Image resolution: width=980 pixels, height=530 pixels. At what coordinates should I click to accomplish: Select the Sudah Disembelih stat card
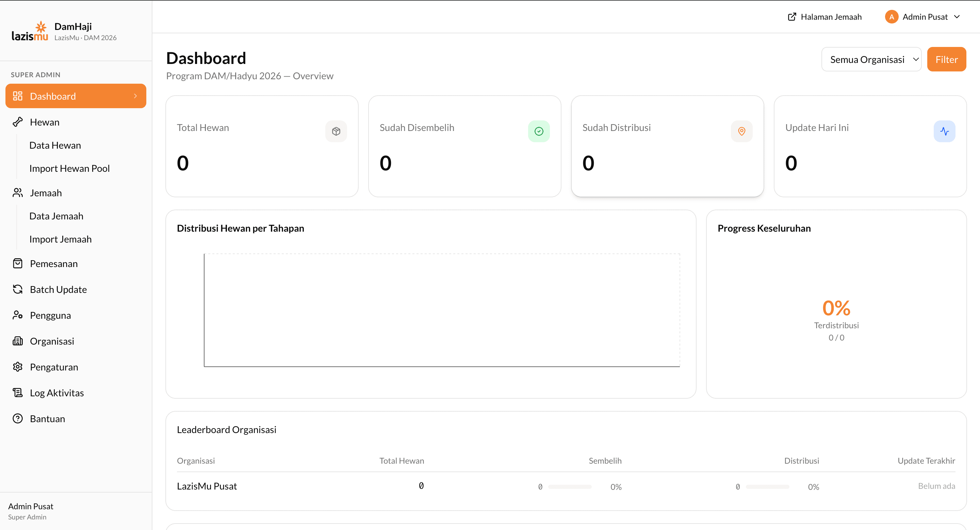point(464,146)
